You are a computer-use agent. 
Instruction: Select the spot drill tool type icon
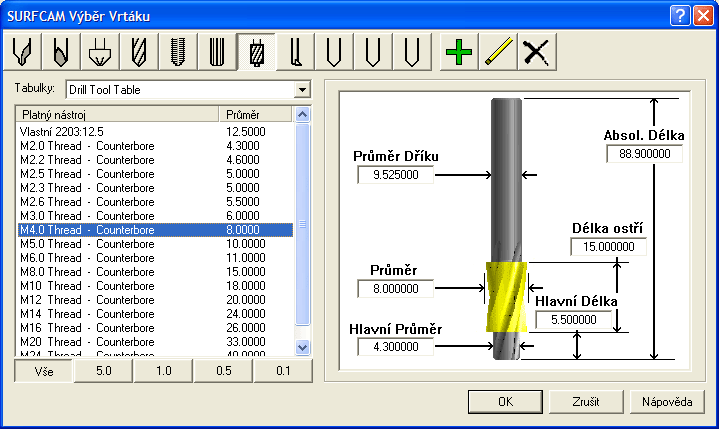pyautogui.click(x=22, y=52)
